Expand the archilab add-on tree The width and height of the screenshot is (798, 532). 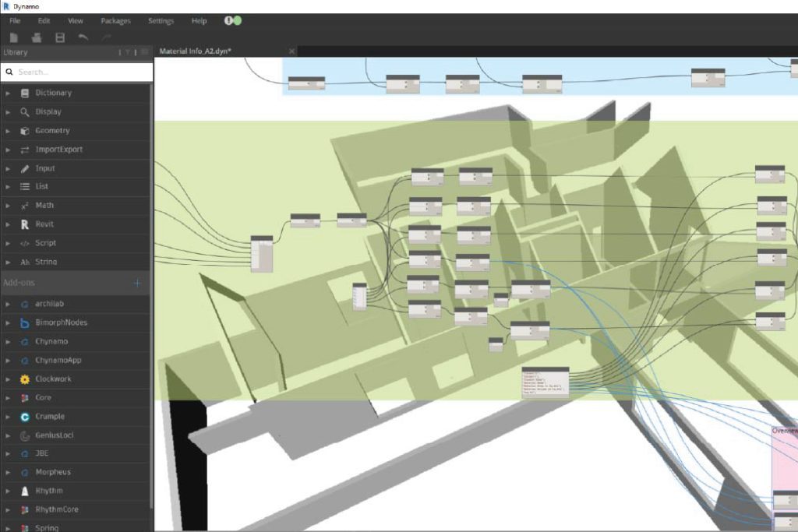9,304
